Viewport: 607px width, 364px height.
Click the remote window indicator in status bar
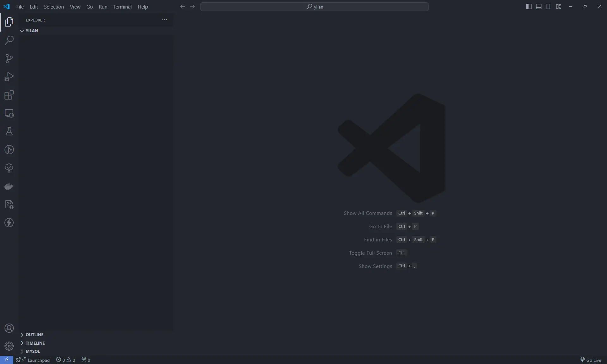(6, 360)
